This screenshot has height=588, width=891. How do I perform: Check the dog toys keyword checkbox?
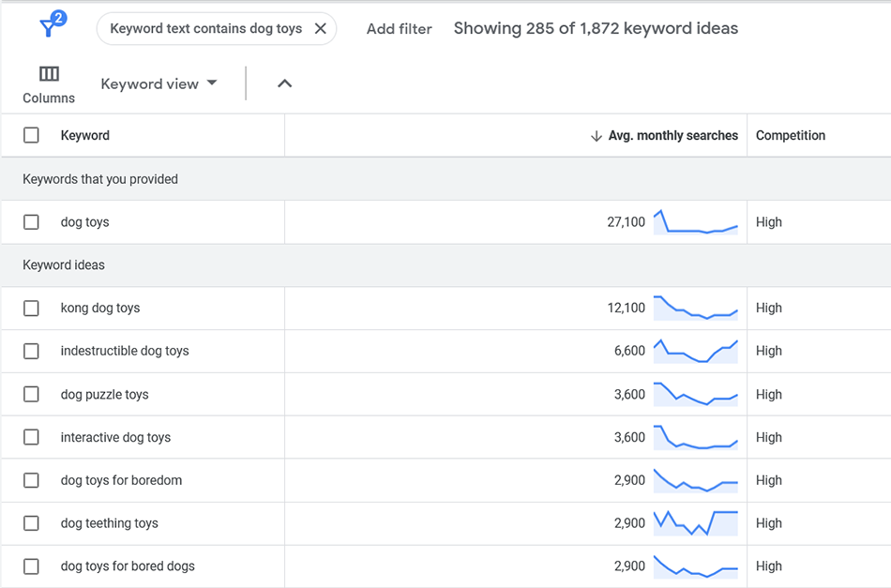(x=31, y=221)
